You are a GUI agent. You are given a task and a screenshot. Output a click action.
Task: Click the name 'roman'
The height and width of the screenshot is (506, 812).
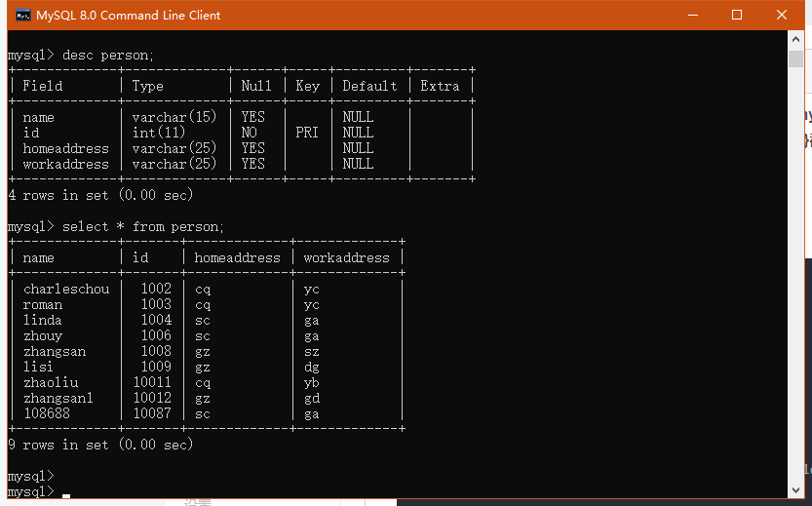click(43, 304)
